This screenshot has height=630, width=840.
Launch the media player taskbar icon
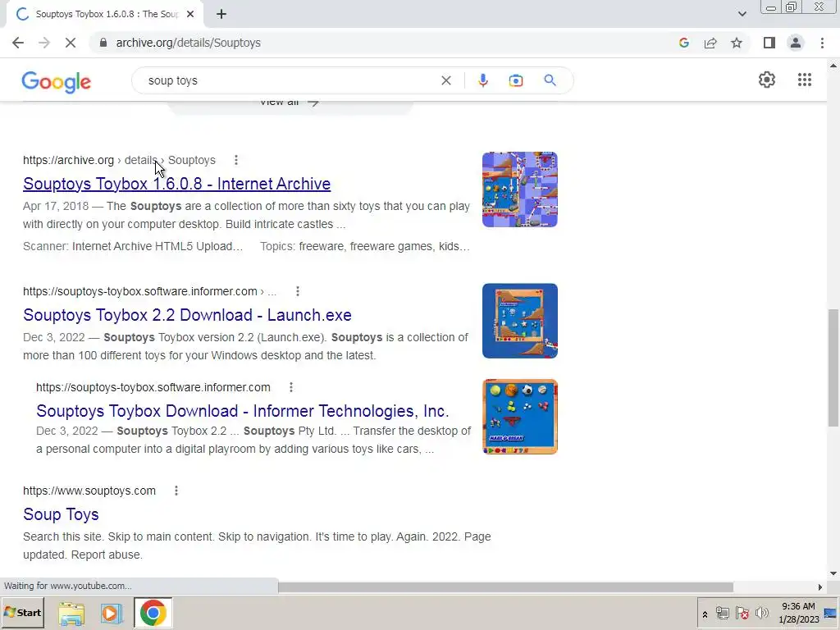pyautogui.click(x=112, y=614)
